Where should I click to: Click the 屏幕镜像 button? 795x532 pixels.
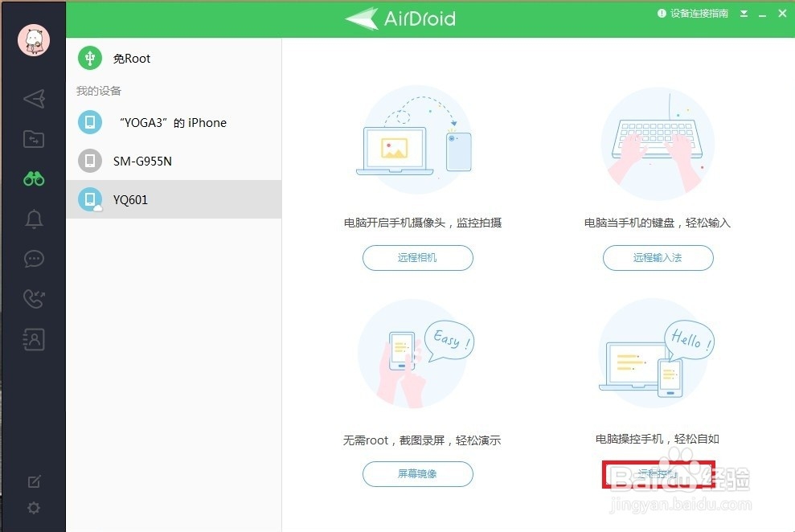[x=418, y=473]
